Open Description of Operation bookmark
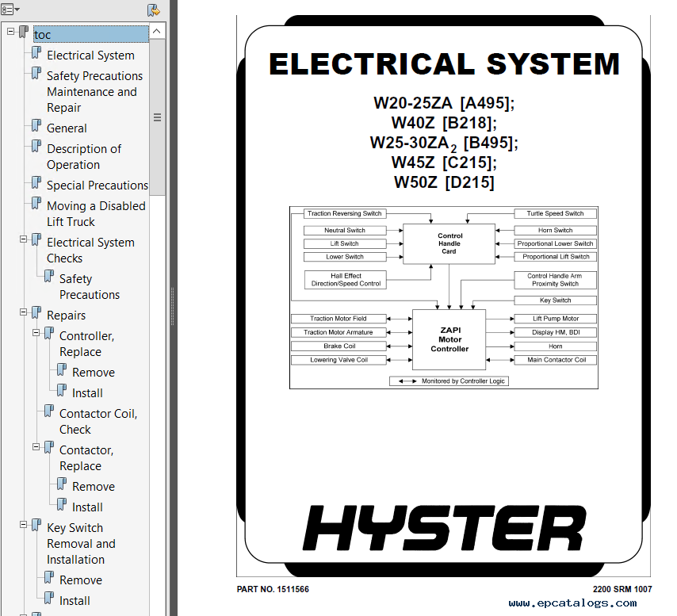The height and width of the screenshot is (616, 677). 84,157
